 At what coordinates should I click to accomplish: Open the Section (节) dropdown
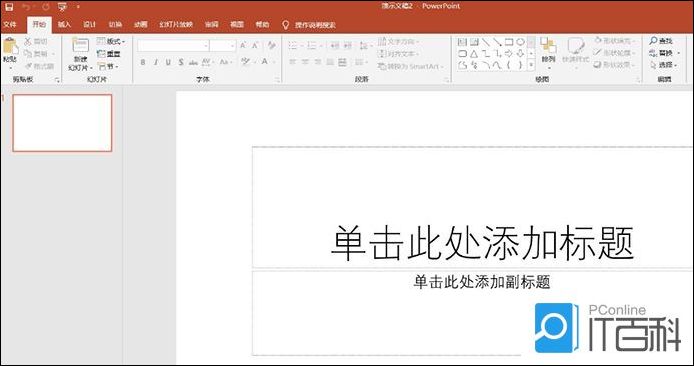point(108,66)
